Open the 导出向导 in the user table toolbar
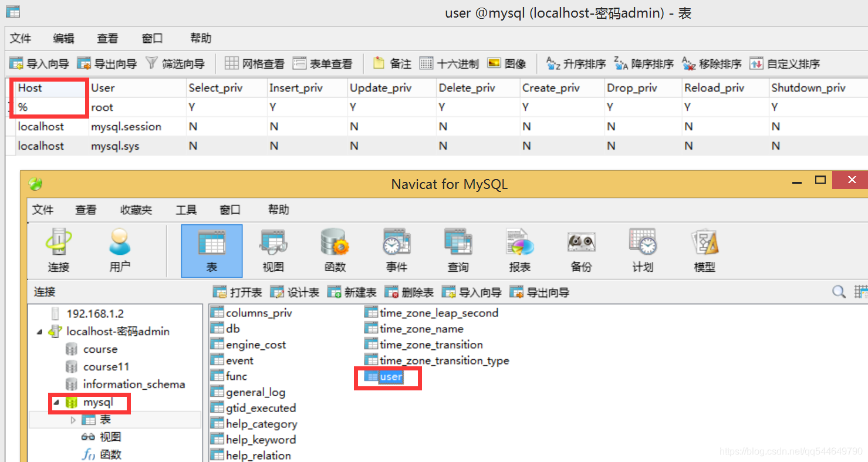 pos(107,63)
